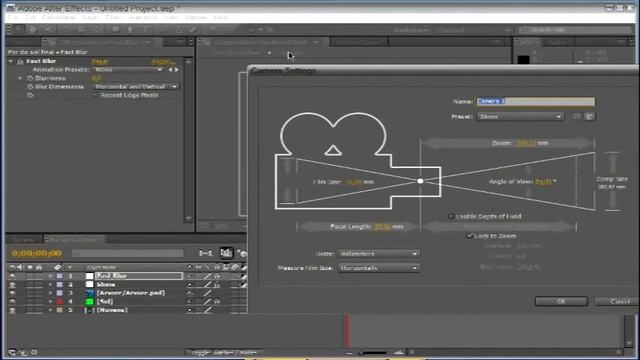Viewport: 640px width, 360px height.
Task: Open Animation Presets dropdown
Action: click(128, 70)
